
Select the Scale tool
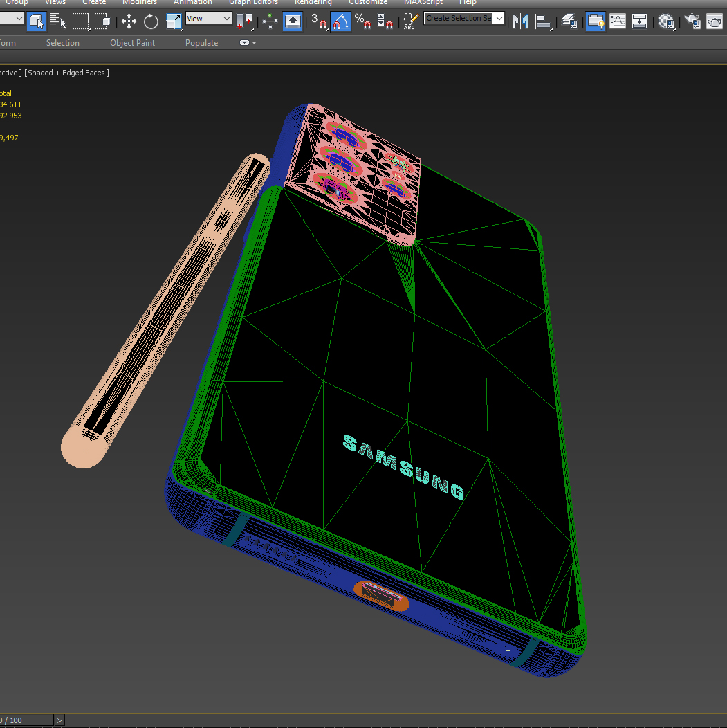174,21
